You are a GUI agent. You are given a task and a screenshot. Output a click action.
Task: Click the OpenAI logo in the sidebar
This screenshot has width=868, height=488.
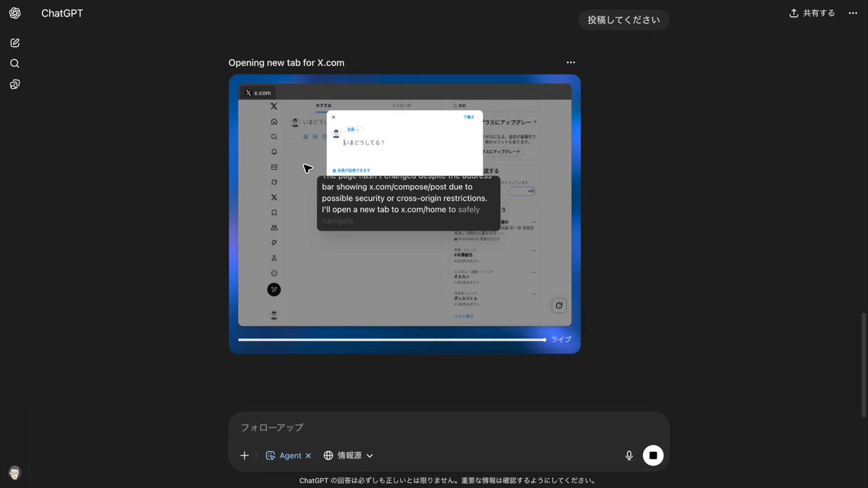pyautogui.click(x=14, y=13)
